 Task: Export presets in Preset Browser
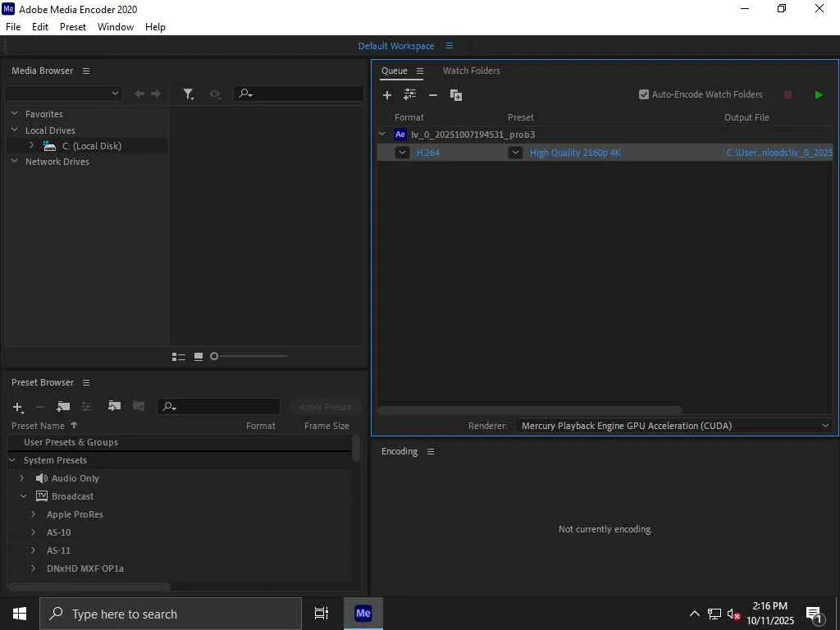point(138,406)
